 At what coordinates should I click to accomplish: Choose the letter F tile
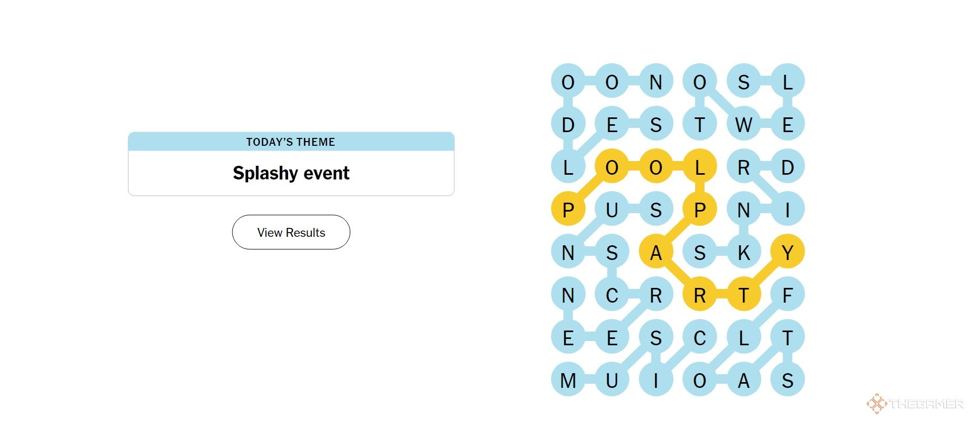click(x=787, y=295)
